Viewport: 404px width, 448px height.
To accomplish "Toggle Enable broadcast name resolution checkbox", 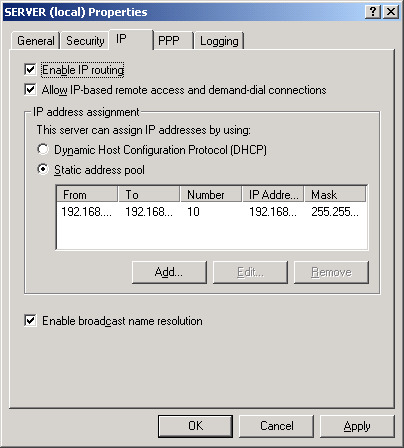I will tap(30, 321).
